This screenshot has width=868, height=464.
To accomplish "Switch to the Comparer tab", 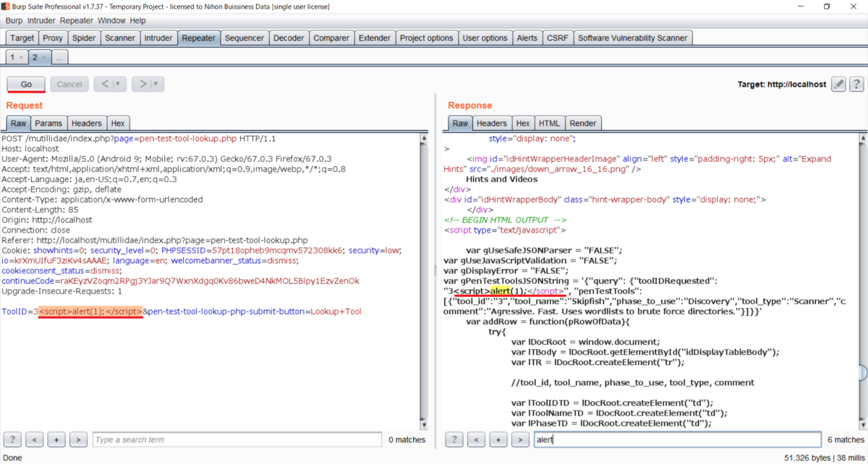I will click(331, 38).
